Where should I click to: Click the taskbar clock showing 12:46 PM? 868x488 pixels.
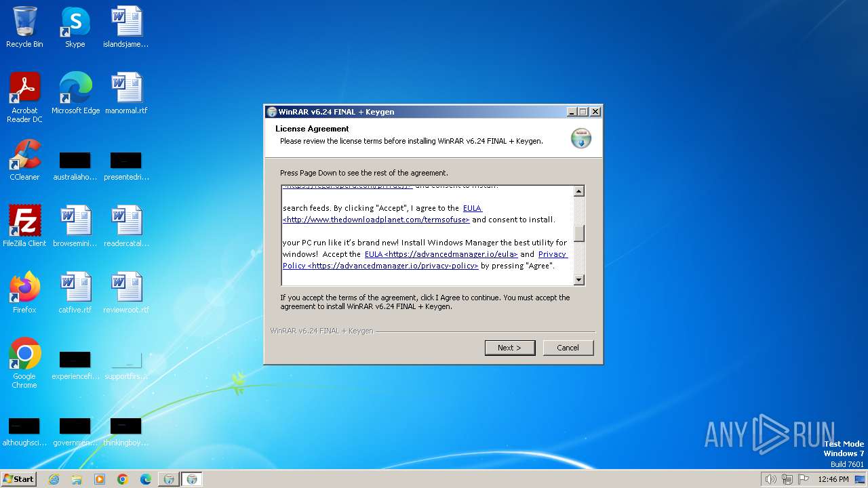click(833, 479)
